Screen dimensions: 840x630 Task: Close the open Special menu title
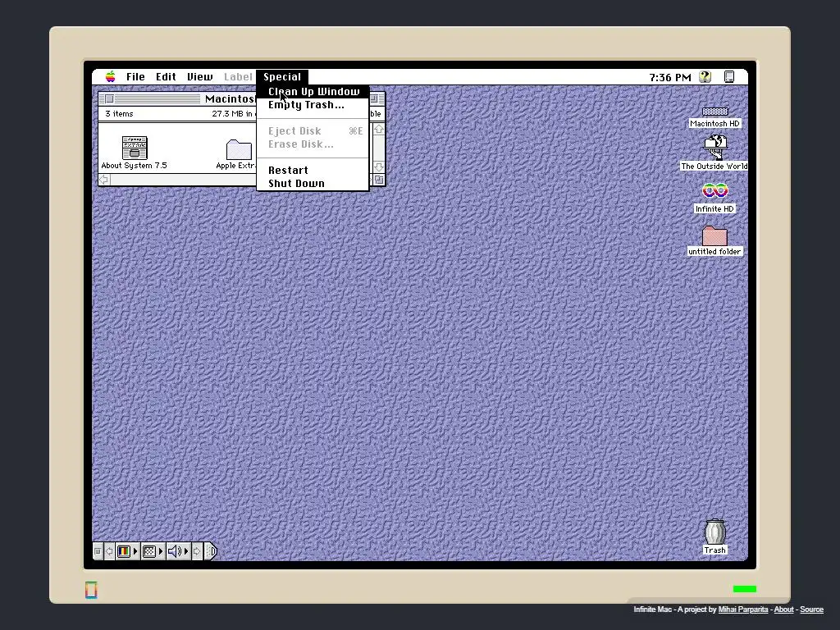282,77
